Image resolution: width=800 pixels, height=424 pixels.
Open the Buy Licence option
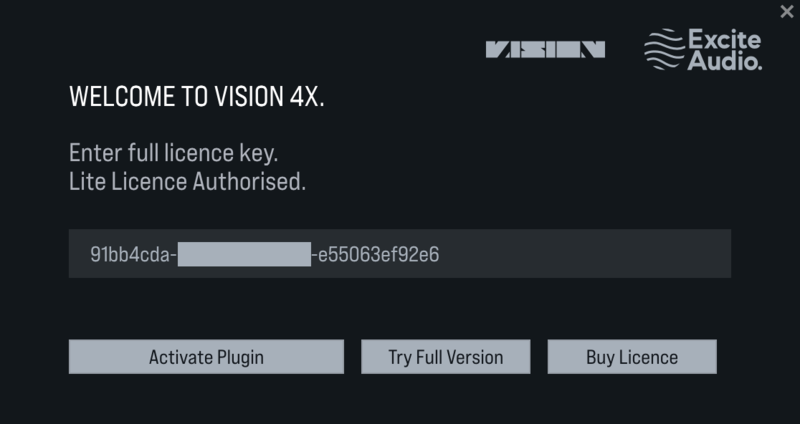pyautogui.click(x=631, y=357)
